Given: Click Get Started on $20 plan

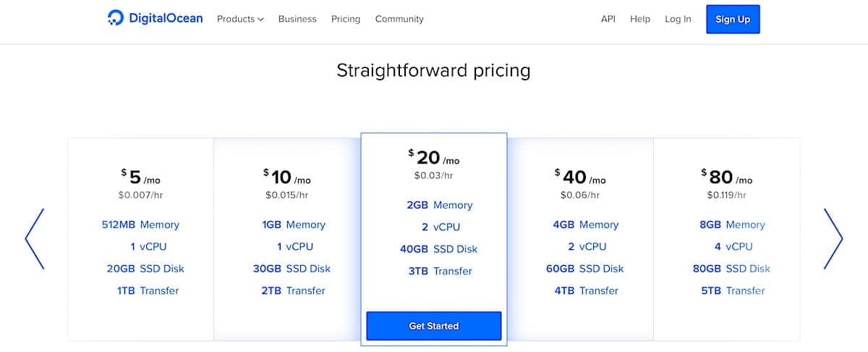Looking at the screenshot, I should (434, 326).
